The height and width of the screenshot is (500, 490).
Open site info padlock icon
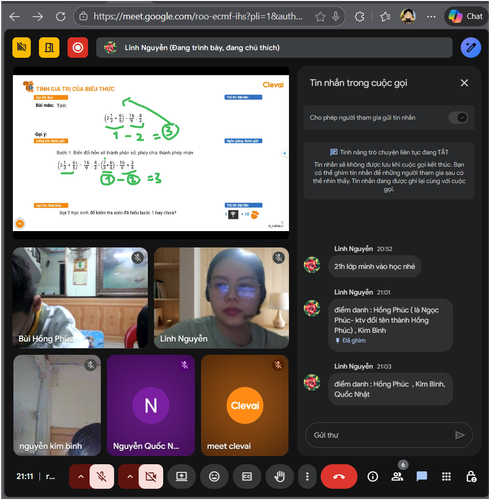point(83,16)
